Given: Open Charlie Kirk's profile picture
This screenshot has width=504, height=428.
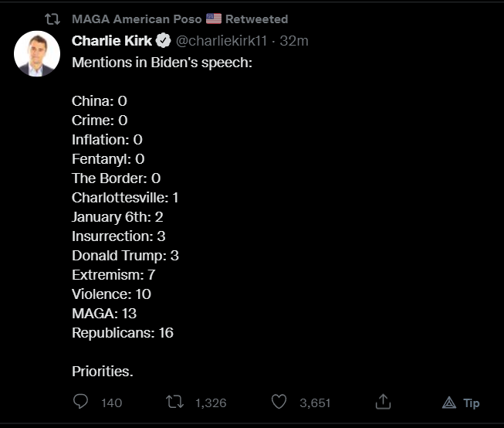Looking at the screenshot, I should pos(37,55).
